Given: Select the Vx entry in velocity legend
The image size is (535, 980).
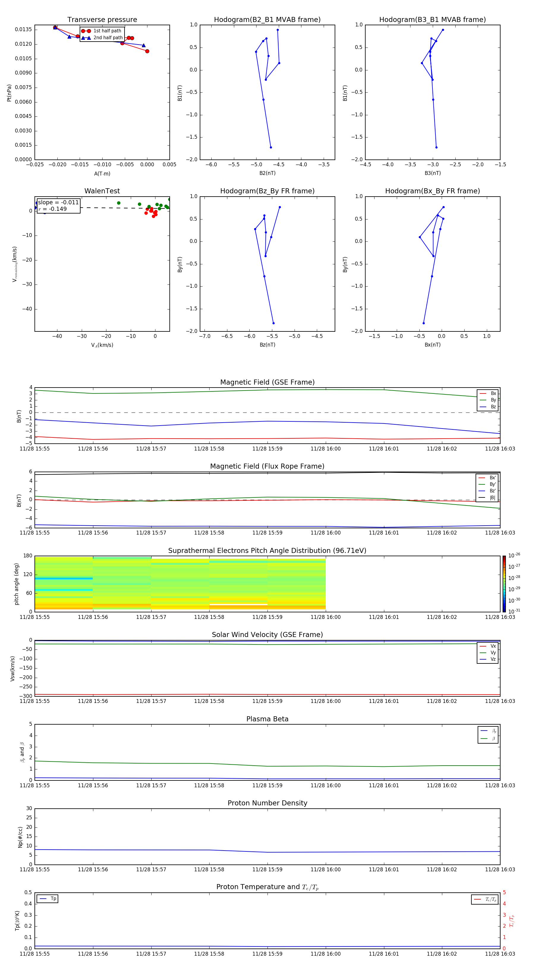Looking at the screenshot, I should [488, 646].
